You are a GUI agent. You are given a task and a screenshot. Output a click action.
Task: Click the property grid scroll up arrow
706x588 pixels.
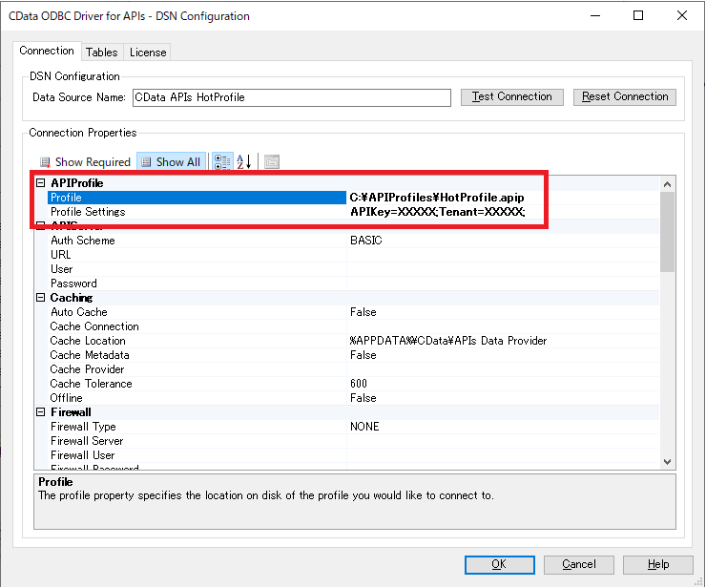[x=667, y=184]
